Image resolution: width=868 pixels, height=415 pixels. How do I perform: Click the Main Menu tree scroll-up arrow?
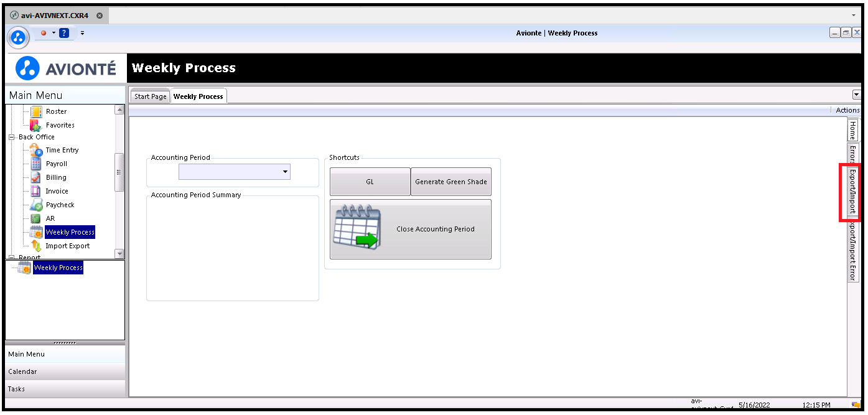[x=119, y=110]
